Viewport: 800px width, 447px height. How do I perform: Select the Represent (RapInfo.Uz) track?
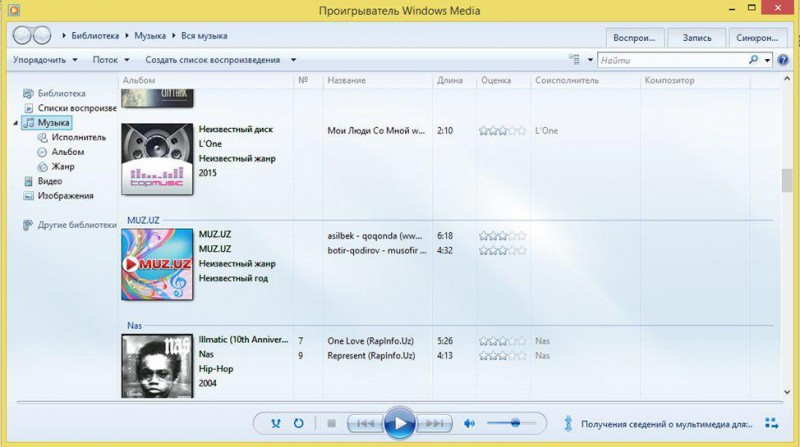pyautogui.click(x=371, y=356)
